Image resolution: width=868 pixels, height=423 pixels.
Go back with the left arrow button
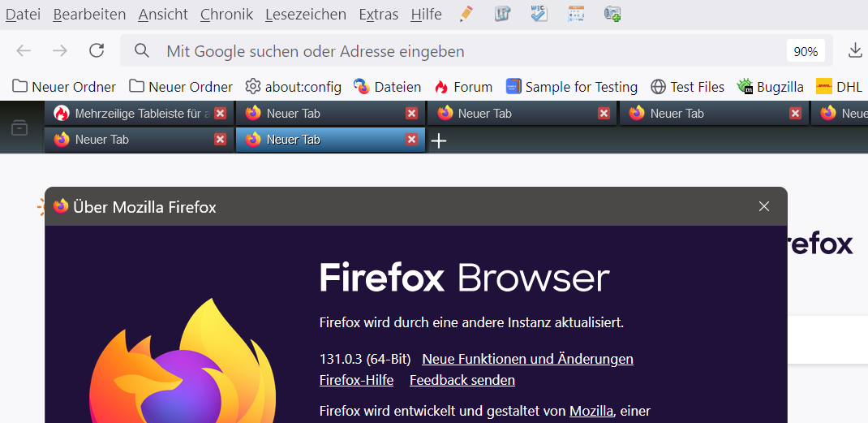click(x=24, y=51)
